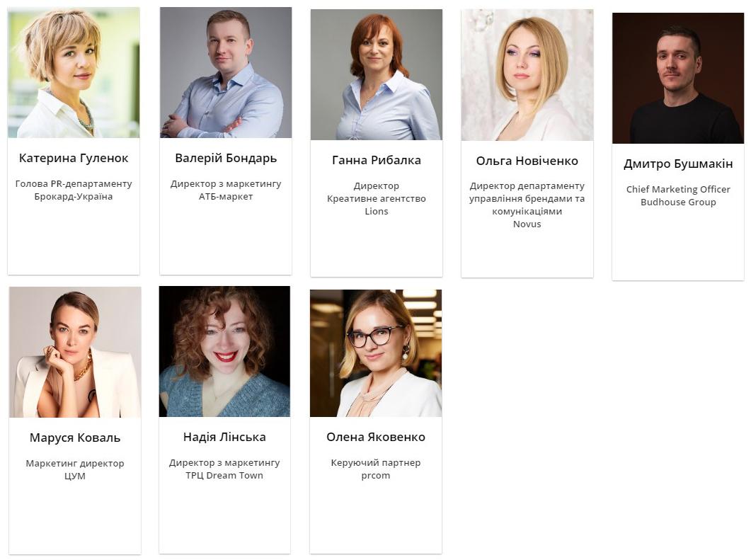Image resolution: width=751 pixels, height=560 pixels.
Task: Open the Валерій Бондарь name heading
Action: [226, 158]
